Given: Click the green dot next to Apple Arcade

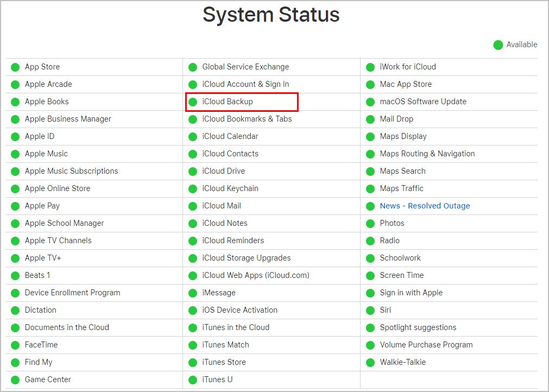Looking at the screenshot, I should (x=15, y=85).
